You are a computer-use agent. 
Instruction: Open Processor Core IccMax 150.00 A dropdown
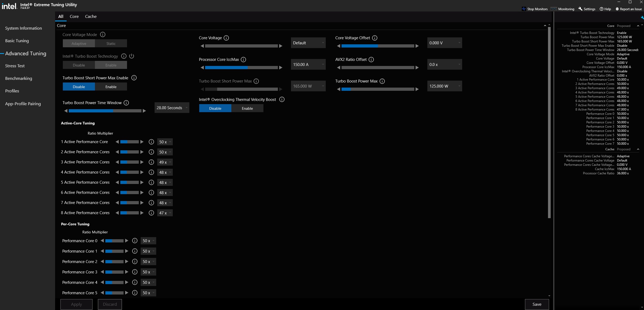(308, 64)
